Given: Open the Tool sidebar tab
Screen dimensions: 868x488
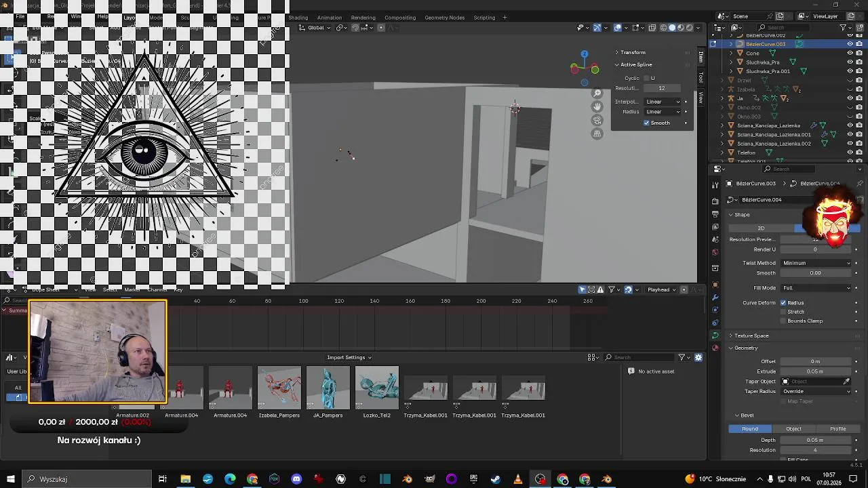Looking at the screenshot, I should [701, 77].
